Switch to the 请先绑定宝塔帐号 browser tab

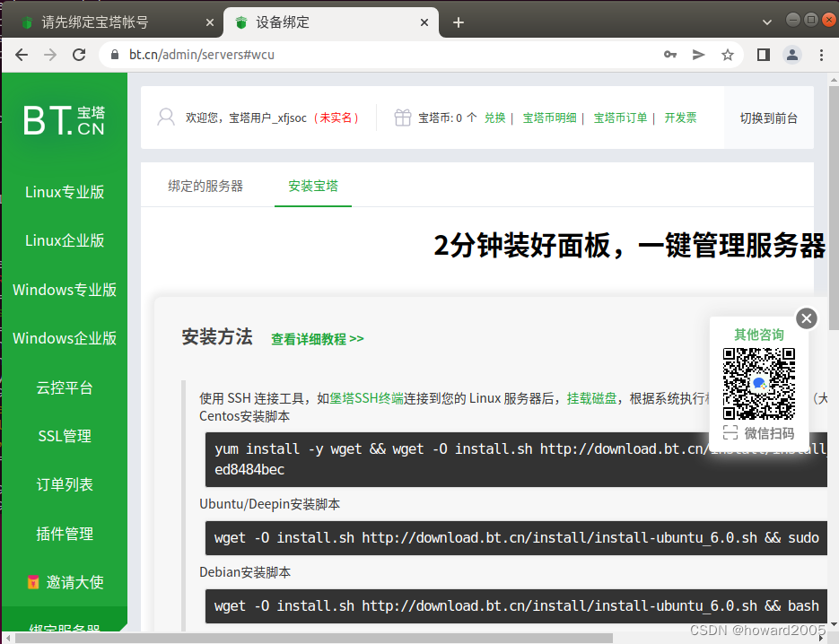[x=112, y=22]
